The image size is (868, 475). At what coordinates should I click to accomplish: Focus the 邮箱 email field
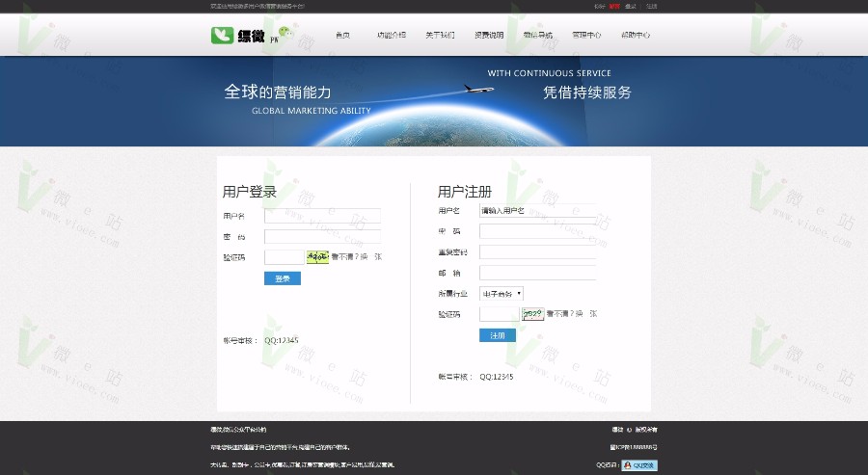tap(537, 273)
